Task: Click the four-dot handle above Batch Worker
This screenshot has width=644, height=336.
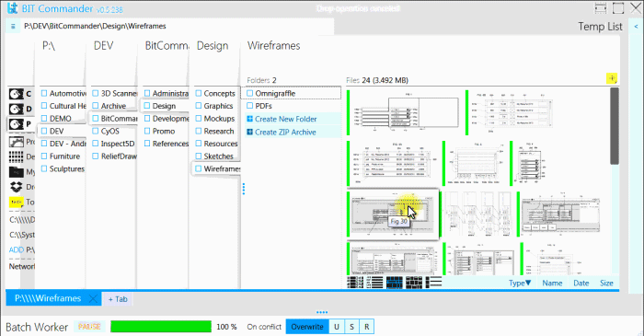Action: point(322,312)
